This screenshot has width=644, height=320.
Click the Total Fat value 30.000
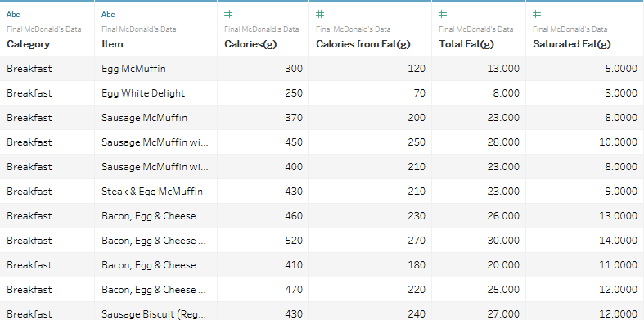tap(503, 241)
